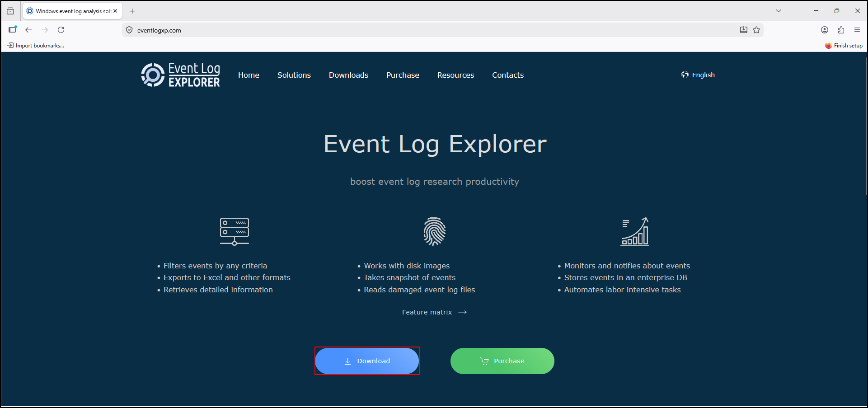Image resolution: width=868 pixels, height=408 pixels.
Task: Click the growth chart feature icon
Action: pyautogui.click(x=635, y=231)
